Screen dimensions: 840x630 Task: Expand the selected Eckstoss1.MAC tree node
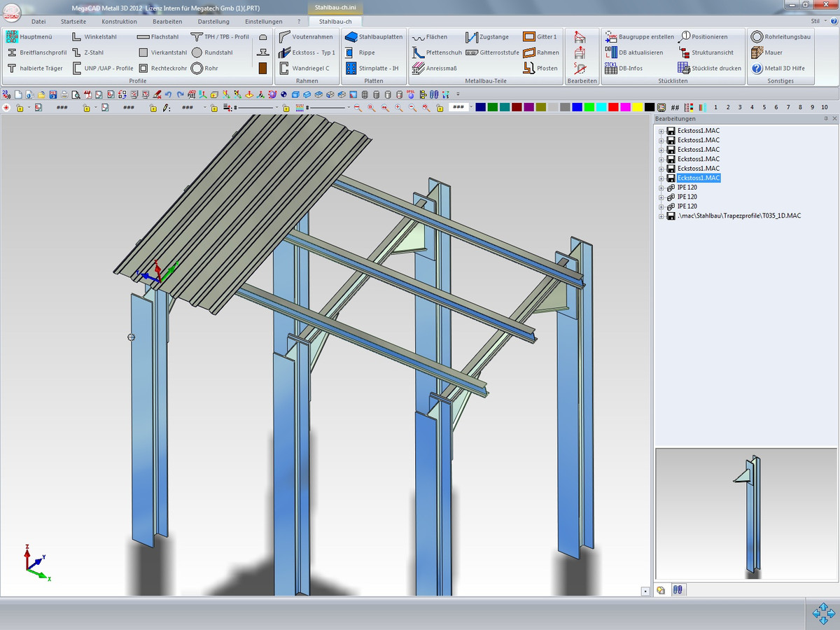[661, 178]
